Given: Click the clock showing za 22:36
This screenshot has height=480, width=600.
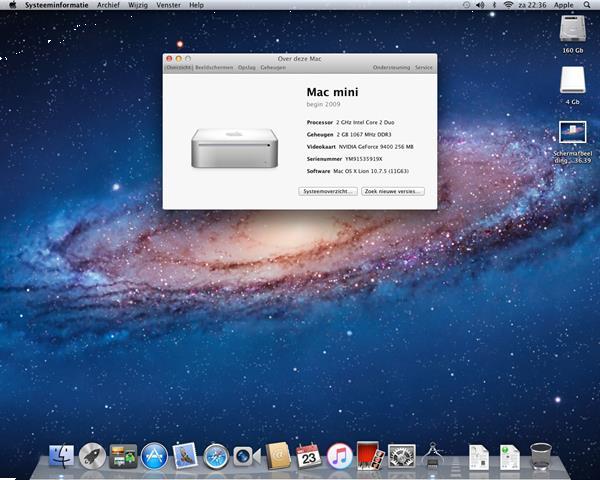Looking at the screenshot, I should [x=532, y=5].
